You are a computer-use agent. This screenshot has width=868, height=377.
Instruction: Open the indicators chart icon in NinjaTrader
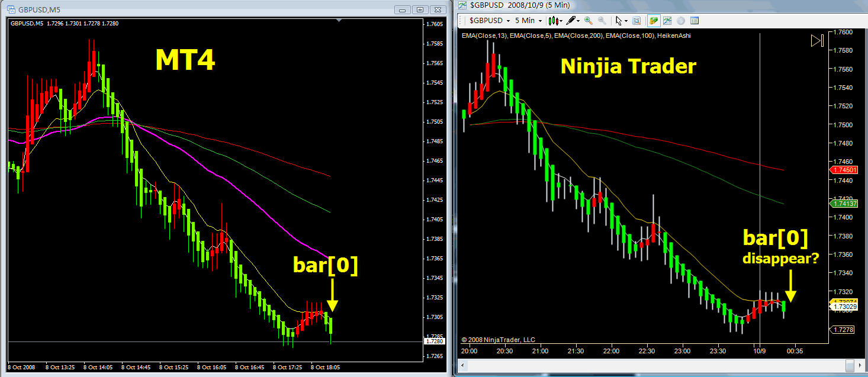click(x=667, y=21)
